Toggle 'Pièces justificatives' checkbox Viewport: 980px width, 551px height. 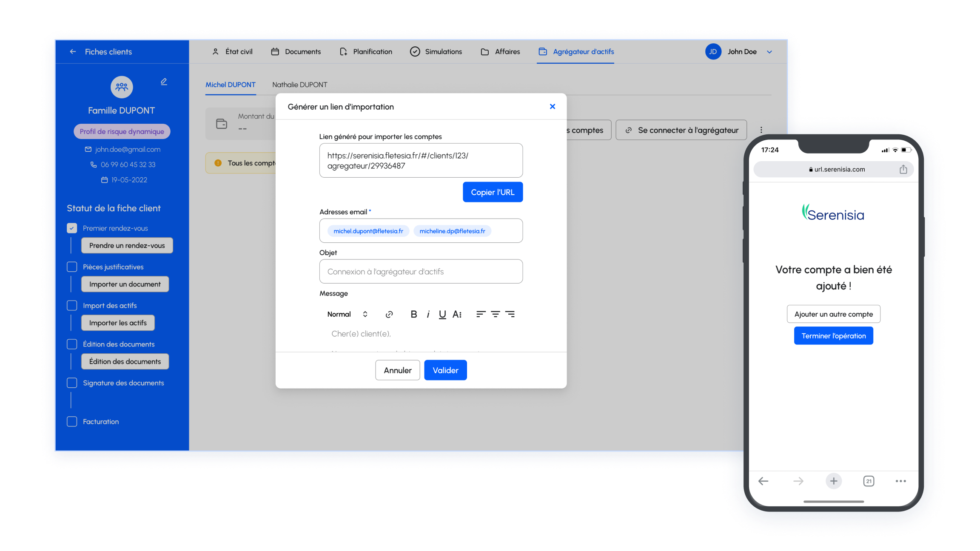coord(71,267)
